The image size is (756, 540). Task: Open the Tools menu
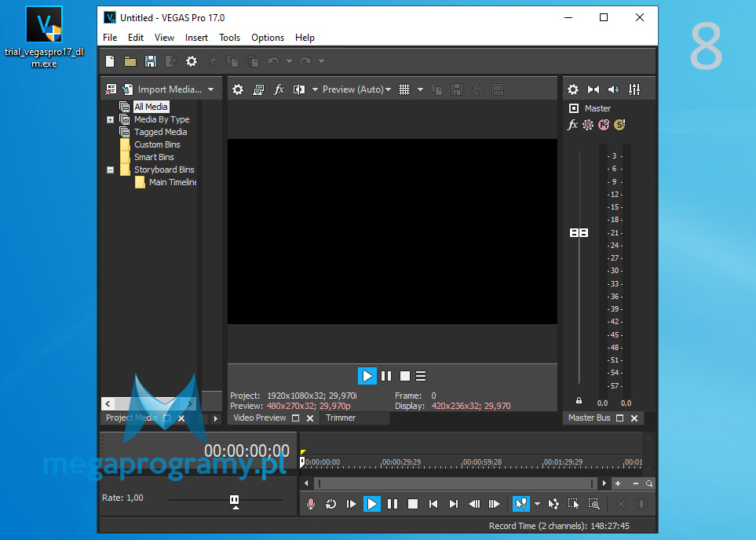point(229,38)
